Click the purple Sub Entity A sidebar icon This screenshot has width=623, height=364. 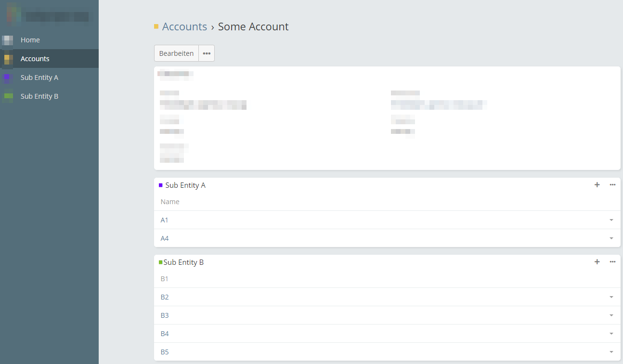8,78
